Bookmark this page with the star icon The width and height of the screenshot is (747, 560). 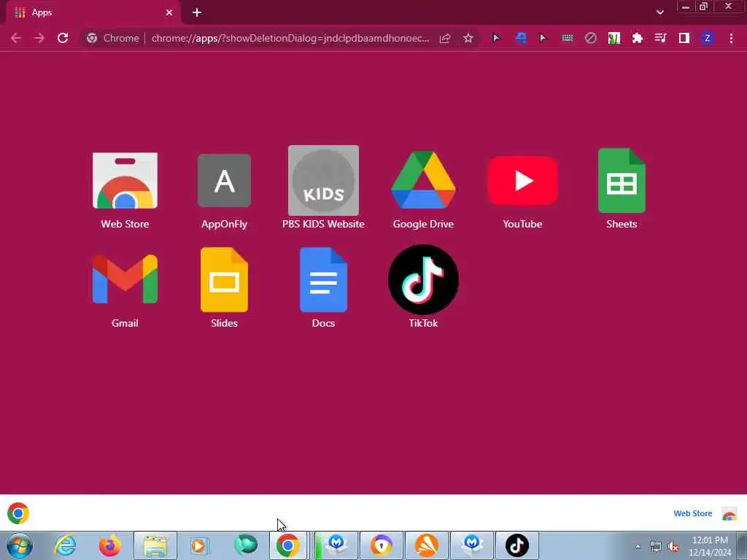coord(468,38)
